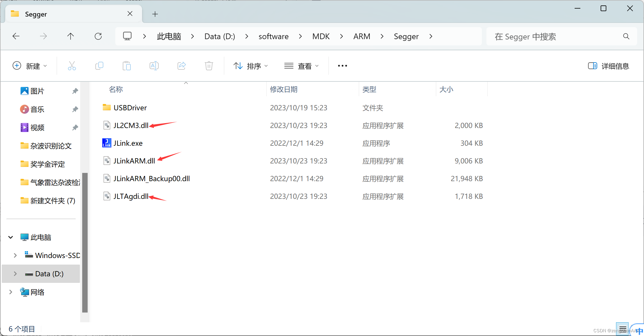Image resolution: width=644 pixels, height=336 pixels.
Task: Select the JL2CM3.dll file
Action: [131, 125]
